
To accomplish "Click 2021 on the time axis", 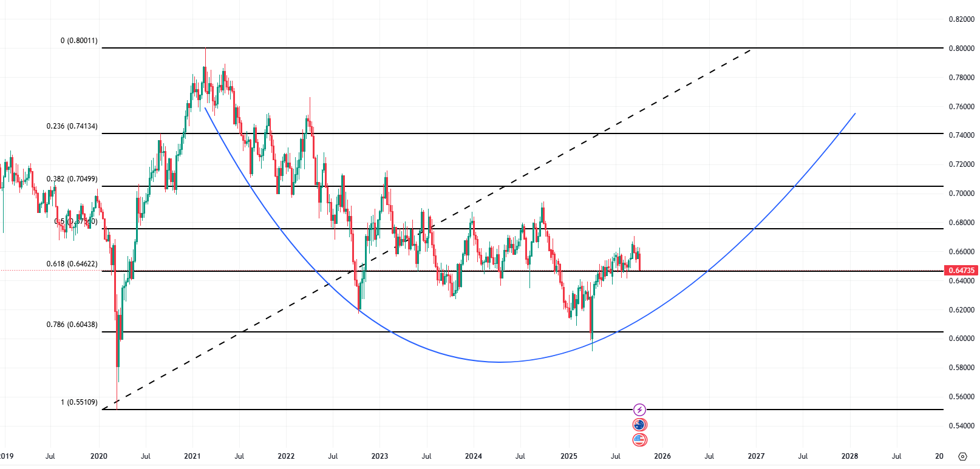I will [x=192, y=456].
